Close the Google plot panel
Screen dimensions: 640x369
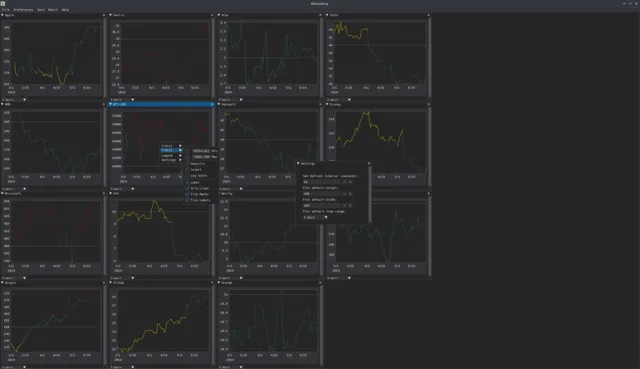[x=104, y=282]
